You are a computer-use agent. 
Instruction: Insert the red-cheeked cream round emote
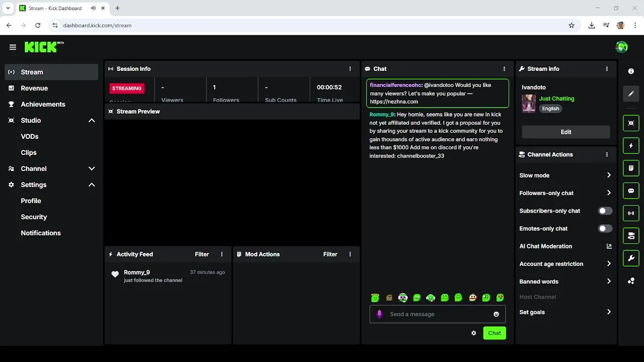(x=472, y=298)
